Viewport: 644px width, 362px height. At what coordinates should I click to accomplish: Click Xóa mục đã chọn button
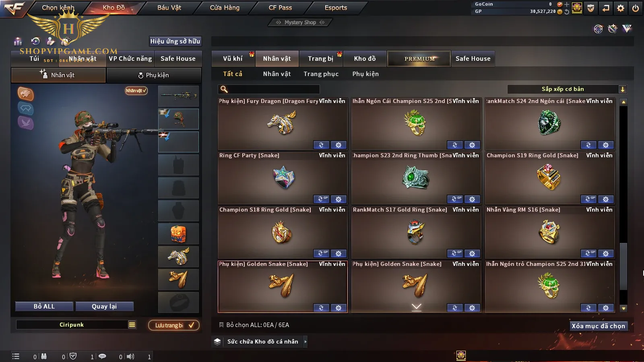coord(599,326)
